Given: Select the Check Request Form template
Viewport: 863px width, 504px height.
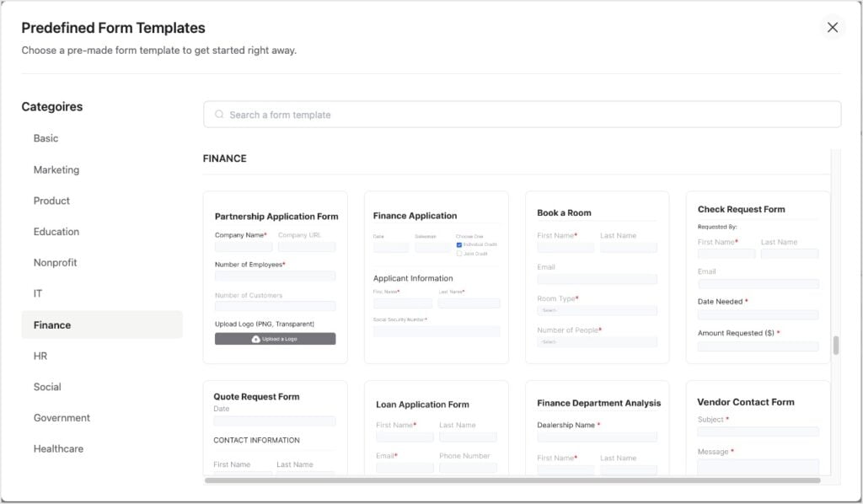Looking at the screenshot, I should click(758, 278).
